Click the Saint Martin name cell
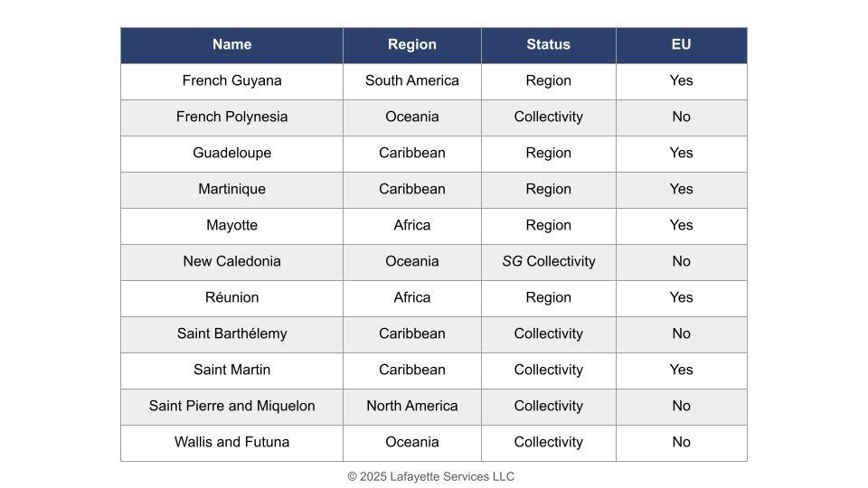The height and width of the screenshot is (488, 868). tap(231, 370)
